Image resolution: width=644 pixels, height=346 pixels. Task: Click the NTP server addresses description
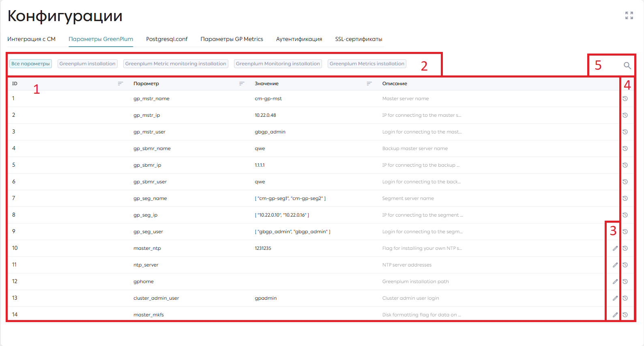click(407, 265)
